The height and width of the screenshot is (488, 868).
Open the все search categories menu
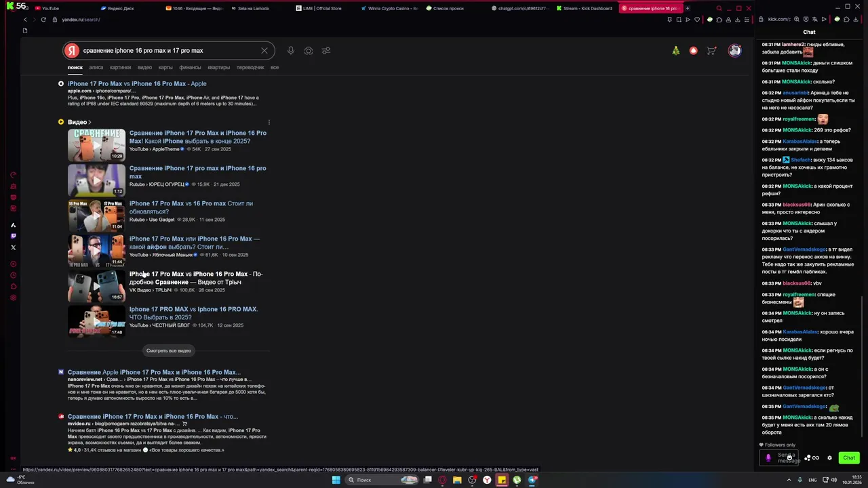(275, 68)
